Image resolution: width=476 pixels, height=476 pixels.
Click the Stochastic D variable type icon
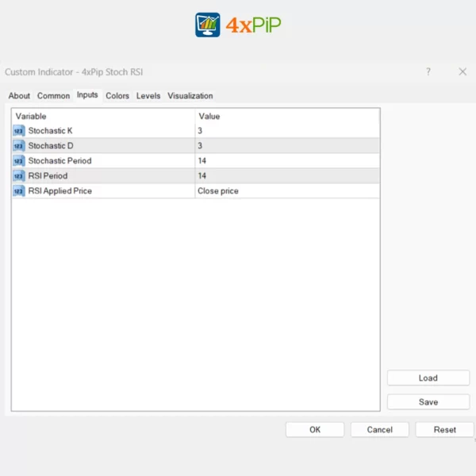[19, 146]
